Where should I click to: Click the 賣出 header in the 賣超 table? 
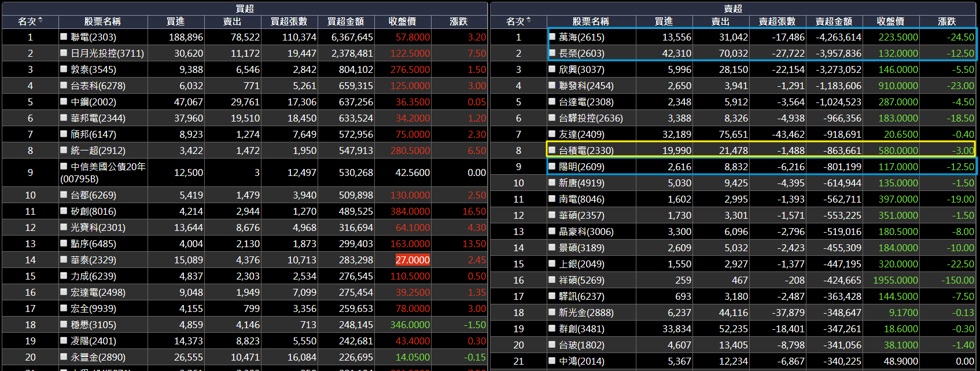click(x=721, y=21)
